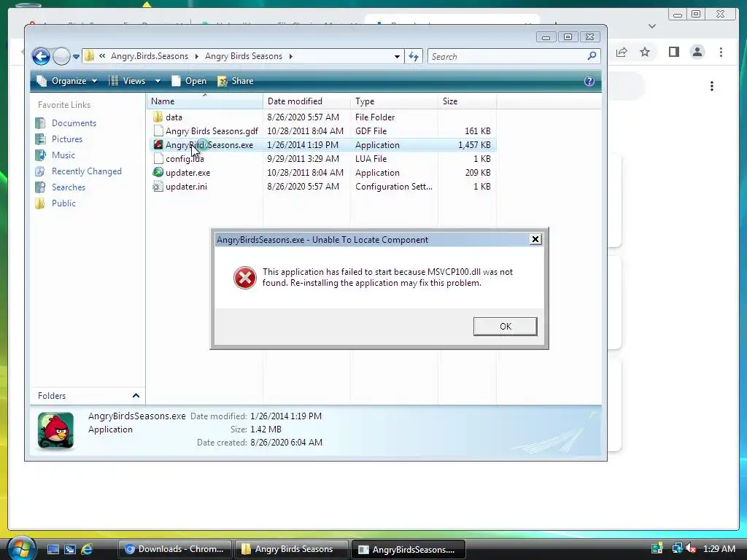Switch to Angry Birds Seasons taskbar button
This screenshot has width=747, height=560.
point(292,549)
